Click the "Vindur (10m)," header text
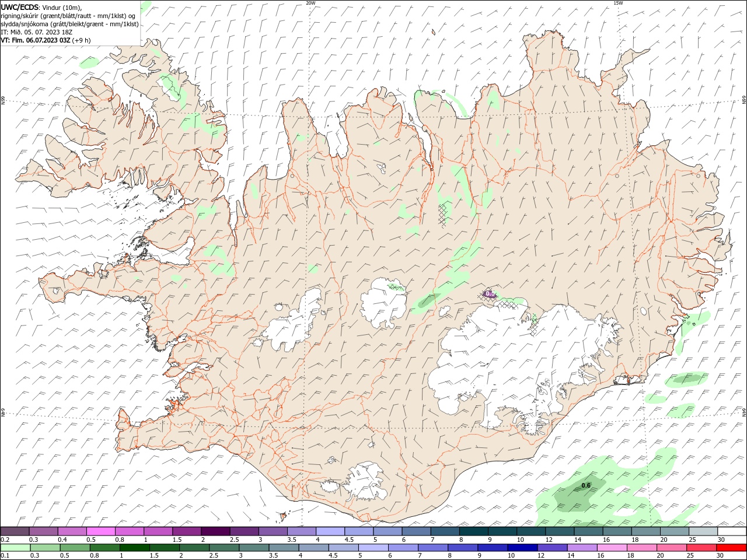Screen dimensions: 747x560 click(x=62, y=7)
